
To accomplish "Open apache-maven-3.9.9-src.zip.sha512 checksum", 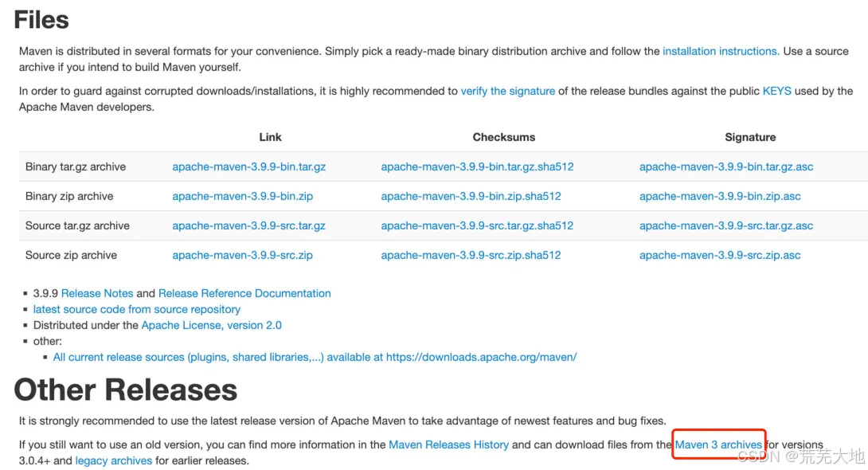I will tap(471, 255).
